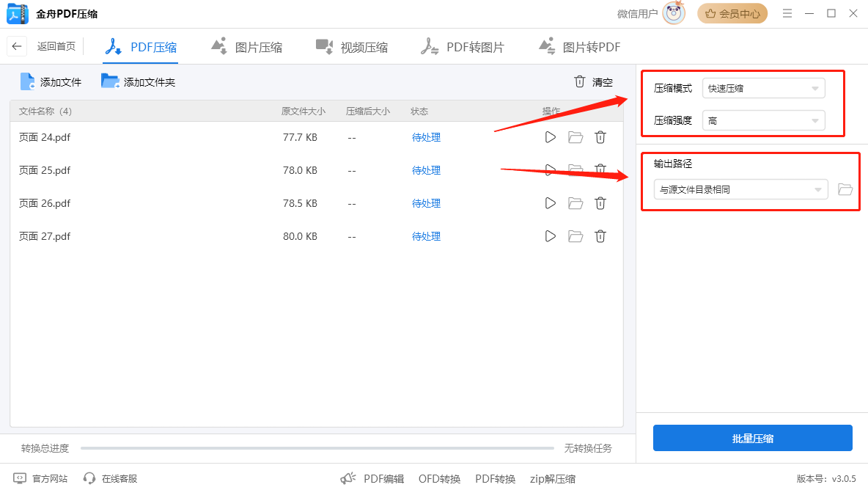Select file name 页面 27.pdf
Screen dimensions: 868x490
(x=45, y=236)
